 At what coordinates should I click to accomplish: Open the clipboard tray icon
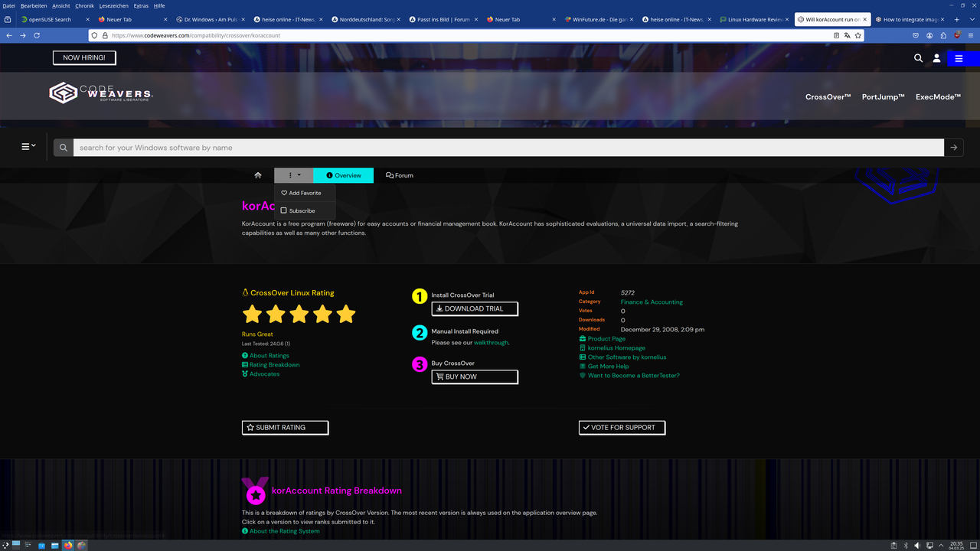[893, 545]
